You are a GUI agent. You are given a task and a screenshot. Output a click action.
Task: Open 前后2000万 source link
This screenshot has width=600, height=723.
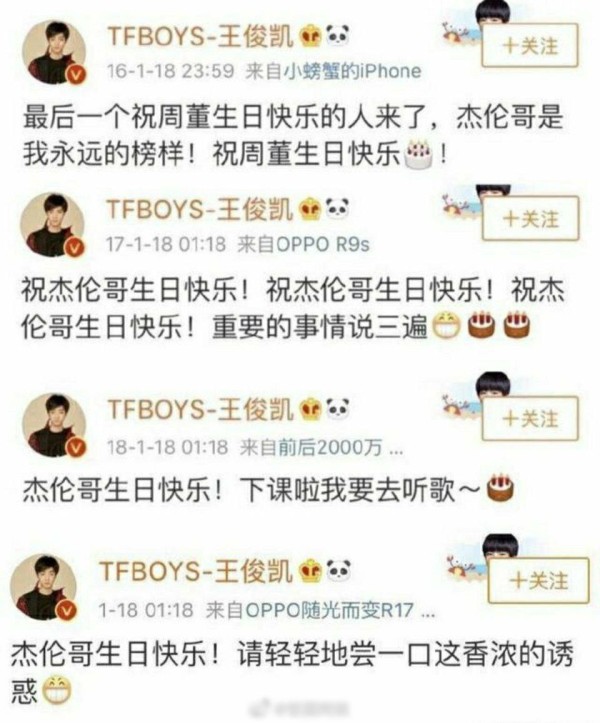(x=330, y=446)
